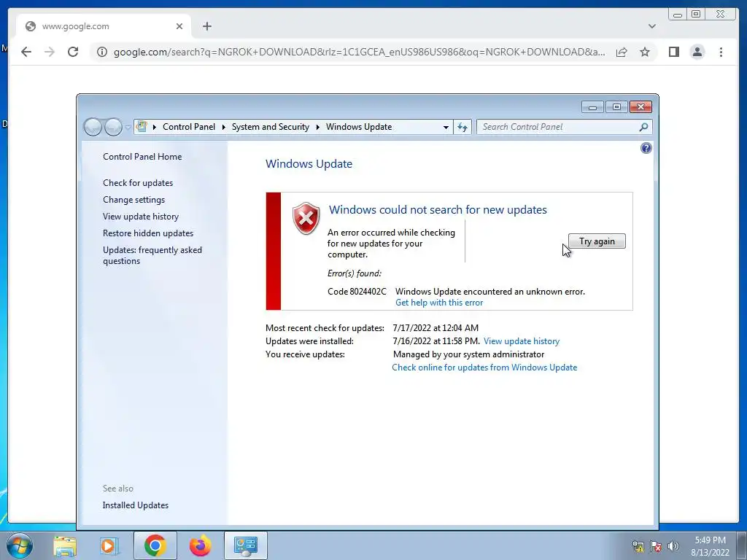Image resolution: width=747 pixels, height=560 pixels.
Task: Reload the Chrome page
Action: coord(73,52)
